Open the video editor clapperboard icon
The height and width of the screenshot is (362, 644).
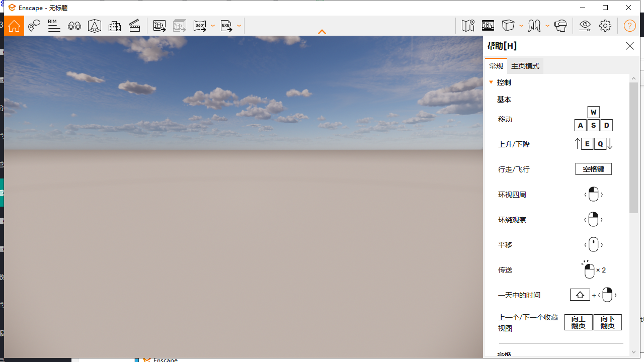click(135, 26)
